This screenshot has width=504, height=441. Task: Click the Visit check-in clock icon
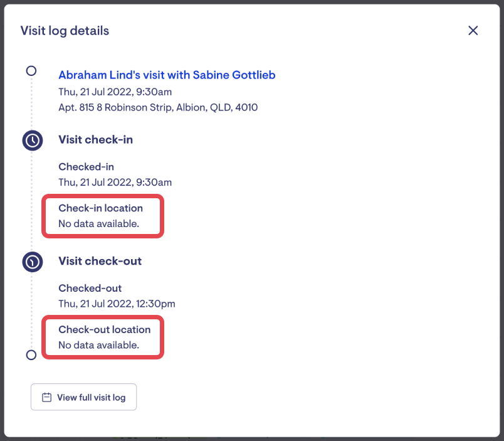(x=33, y=140)
